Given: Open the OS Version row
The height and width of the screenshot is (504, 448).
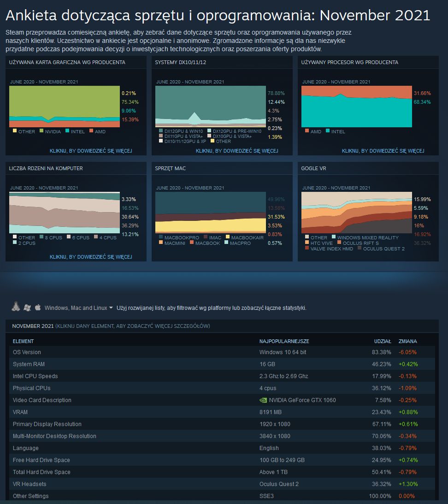Looking at the screenshot, I should coord(222,352).
